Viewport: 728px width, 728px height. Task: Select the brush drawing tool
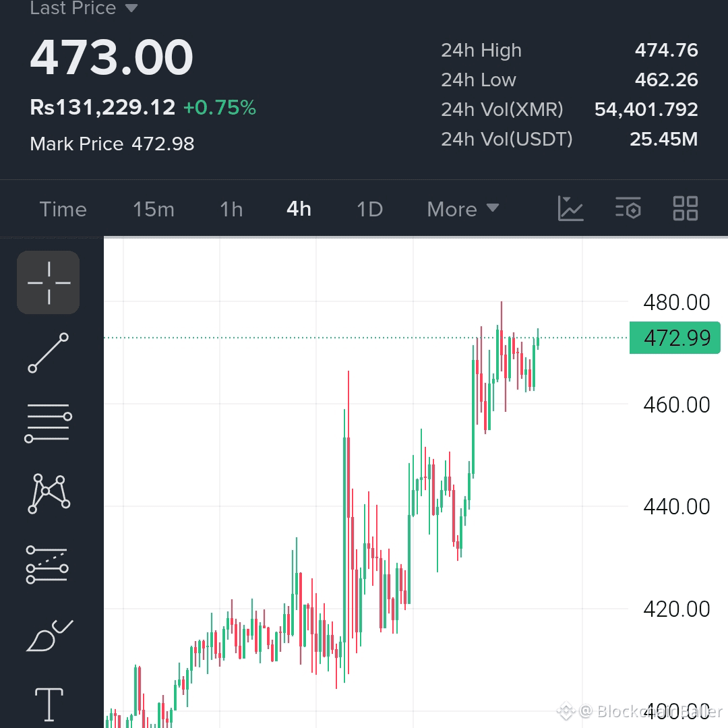[49, 636]
